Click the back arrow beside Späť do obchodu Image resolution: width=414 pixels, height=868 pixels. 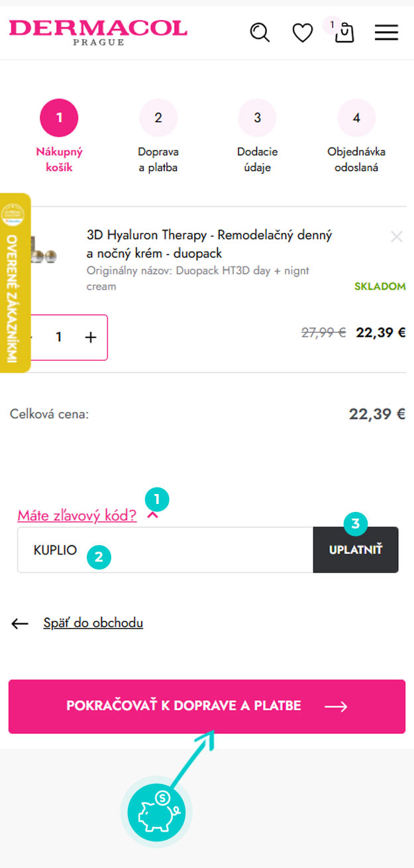click(x=21, y=623)
